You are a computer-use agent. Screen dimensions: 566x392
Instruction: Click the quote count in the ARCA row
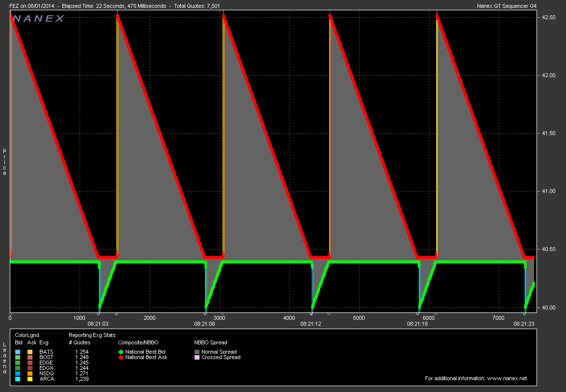click(x=82, y=379)
